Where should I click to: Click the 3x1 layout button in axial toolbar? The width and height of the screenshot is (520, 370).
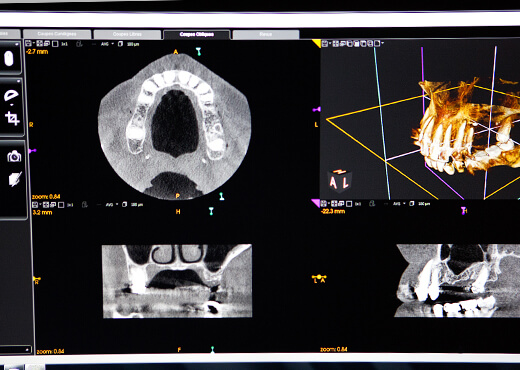pyautogui.click(x=65, y=44)
